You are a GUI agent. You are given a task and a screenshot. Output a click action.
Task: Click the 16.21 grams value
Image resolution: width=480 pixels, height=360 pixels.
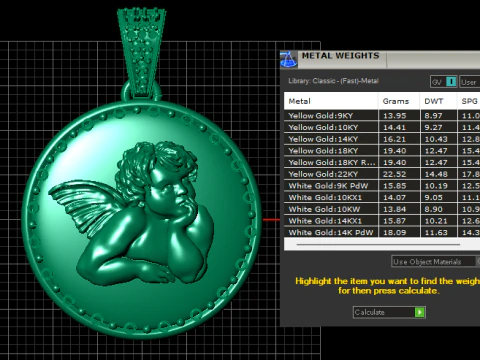tap(395, 139)
